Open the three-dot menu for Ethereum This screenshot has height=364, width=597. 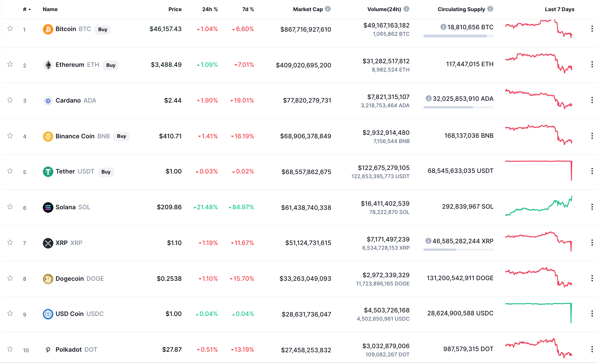[x=592, y=64]
